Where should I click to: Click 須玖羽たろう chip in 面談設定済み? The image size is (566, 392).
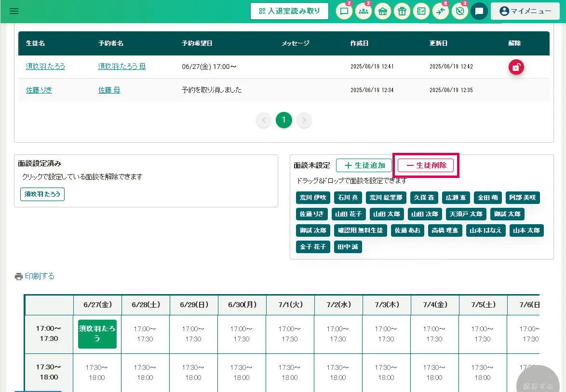42,194
